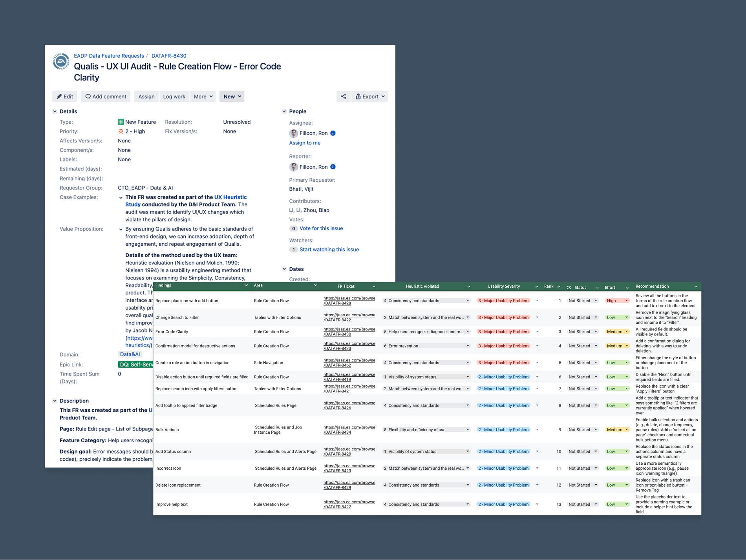Open the New status dropdown
This screenshot has height=560, width=746.
click(232, 97)
